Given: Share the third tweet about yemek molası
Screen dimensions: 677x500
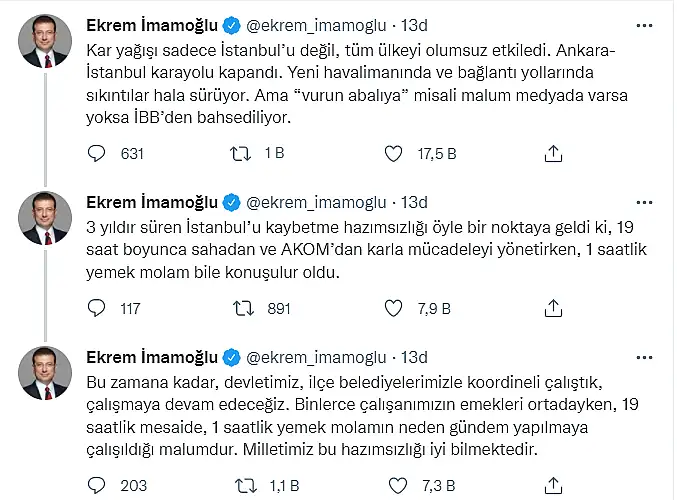Looking at the screenshot, I should click(553, 486).
